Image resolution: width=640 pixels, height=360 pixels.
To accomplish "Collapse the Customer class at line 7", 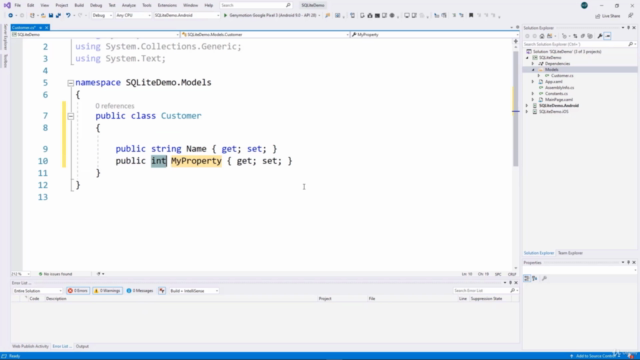I will (71, 116).
